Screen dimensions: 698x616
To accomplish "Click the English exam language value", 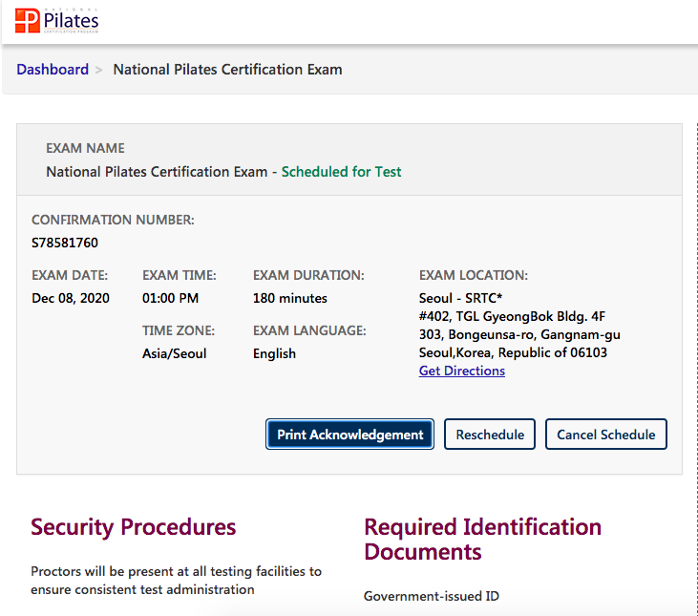I will 274,353.
